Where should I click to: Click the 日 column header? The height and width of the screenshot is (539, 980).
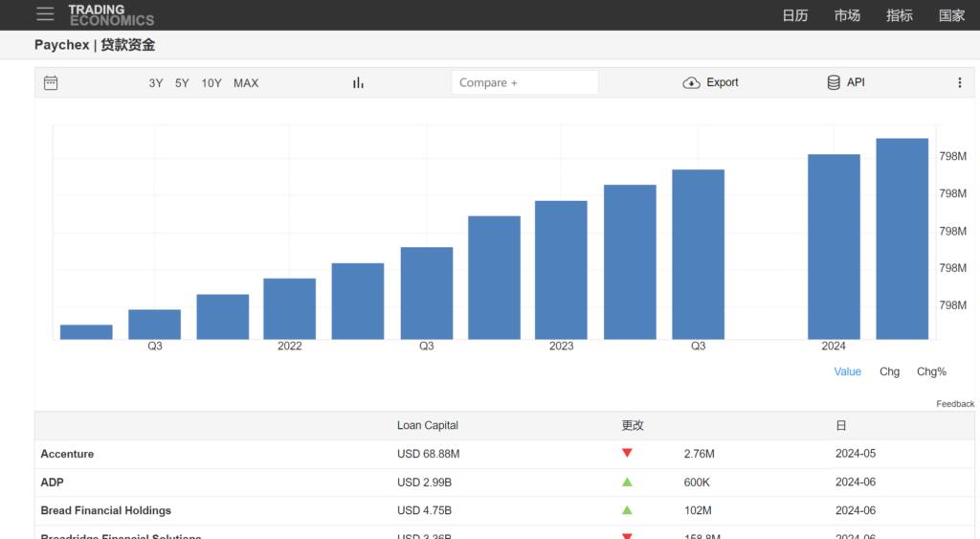841,425
